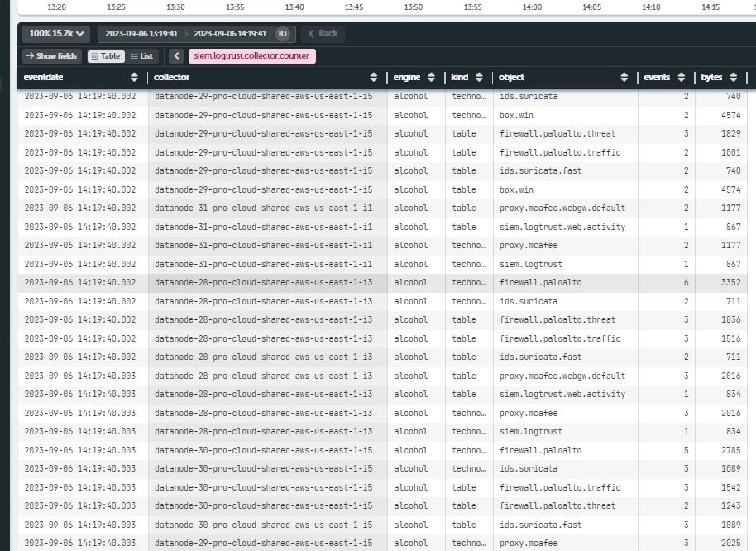Click the object column header
Viewport: 756px width, 551px height.
pos(511,77)
